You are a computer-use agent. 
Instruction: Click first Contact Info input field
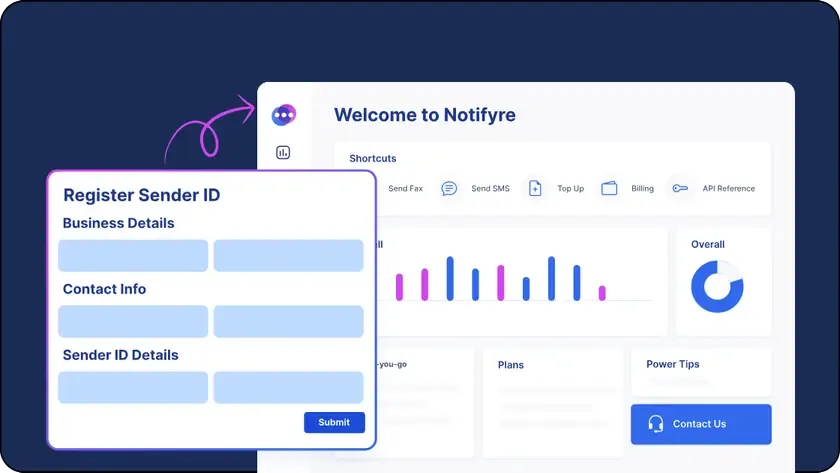coord(133,321)
